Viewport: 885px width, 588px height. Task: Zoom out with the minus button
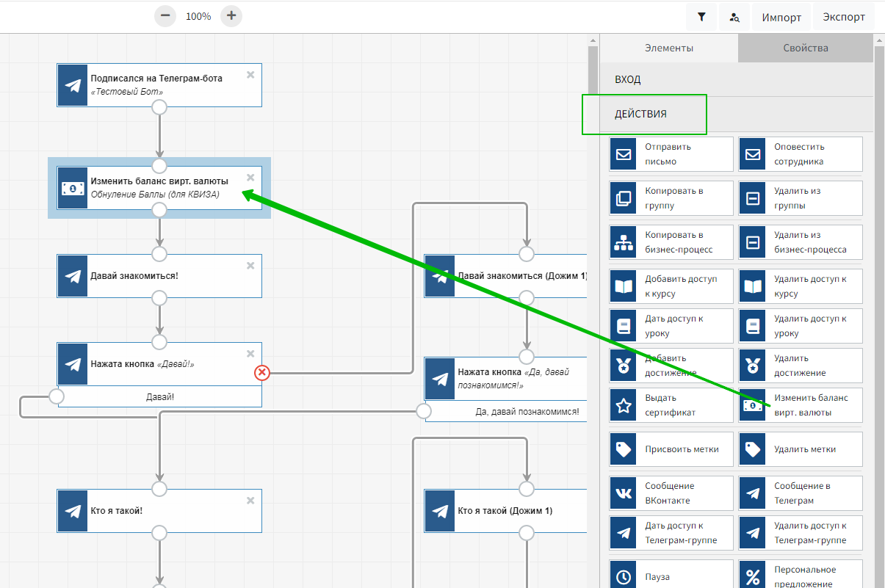click(x=165, y=15)
